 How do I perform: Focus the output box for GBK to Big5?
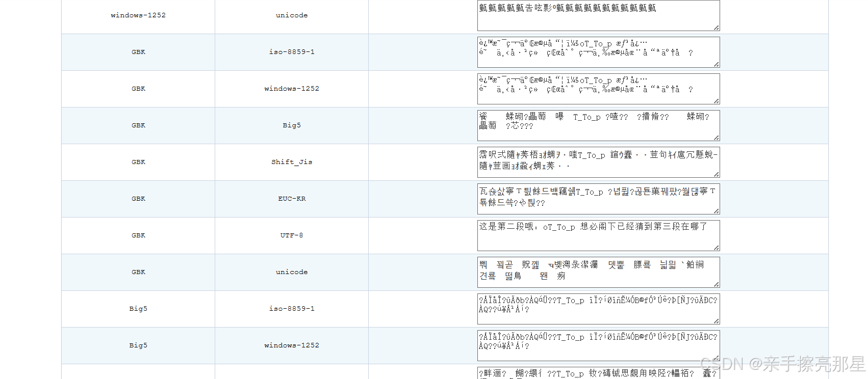pos(598,125)
